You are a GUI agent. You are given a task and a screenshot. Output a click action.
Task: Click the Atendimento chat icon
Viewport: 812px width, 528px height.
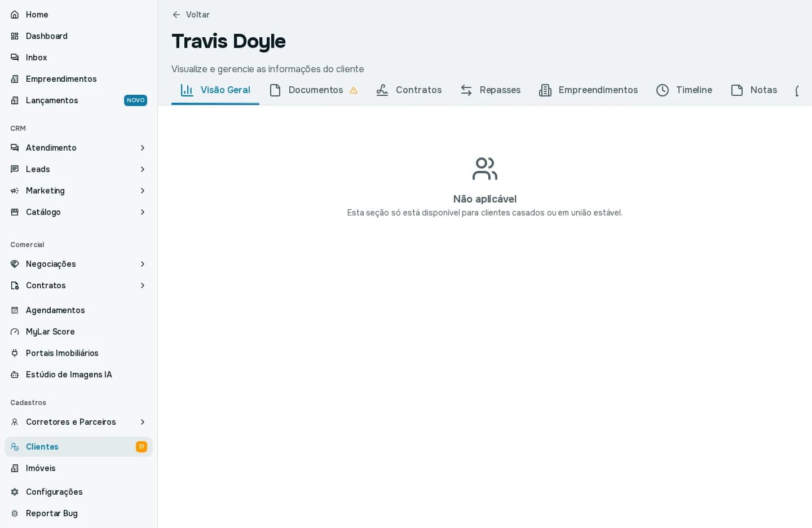click(x=15, y=148)
